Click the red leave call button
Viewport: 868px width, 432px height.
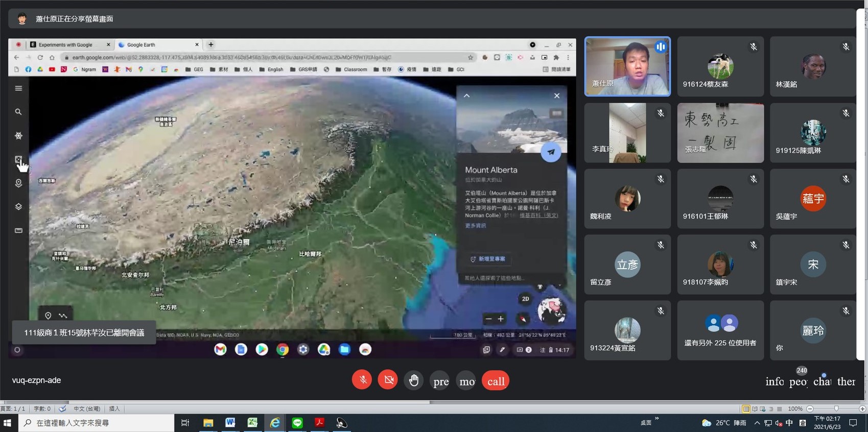click(x=495, y=381)
